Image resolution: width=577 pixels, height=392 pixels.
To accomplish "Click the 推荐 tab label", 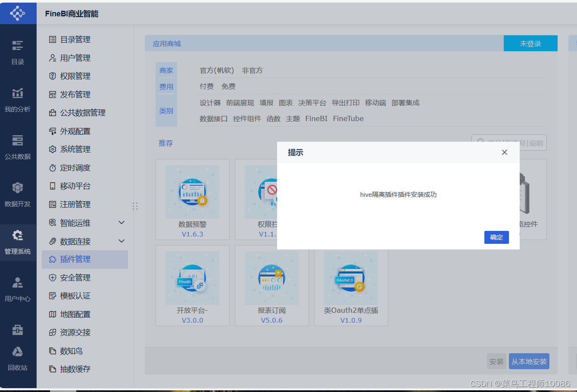I will (x=165, y=143).
